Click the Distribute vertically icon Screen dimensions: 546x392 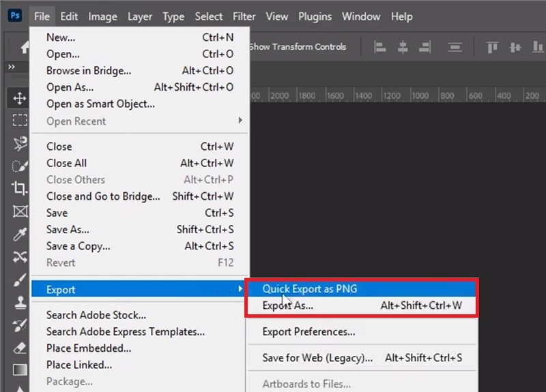coord(455,47)
